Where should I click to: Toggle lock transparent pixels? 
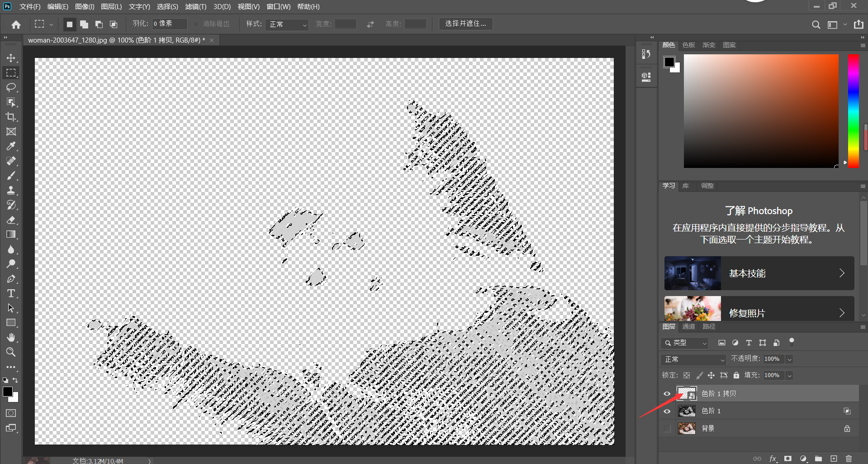click(687, 375)
